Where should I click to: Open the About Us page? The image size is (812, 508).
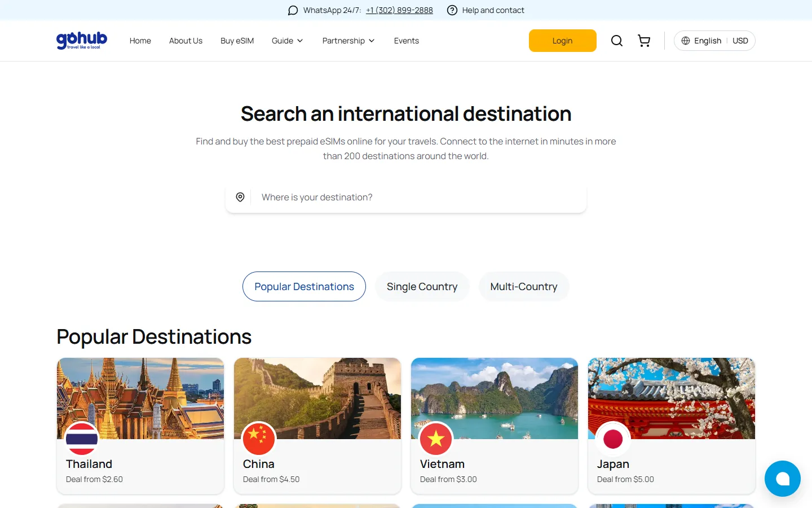(x=186, y=41)
